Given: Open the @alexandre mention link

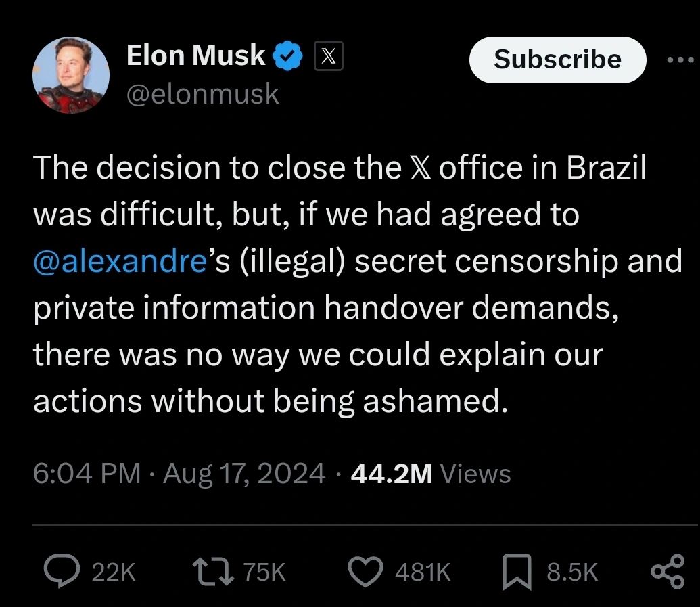Looking at the screenshot, I should pyautogui.click(x=120, y=261).
